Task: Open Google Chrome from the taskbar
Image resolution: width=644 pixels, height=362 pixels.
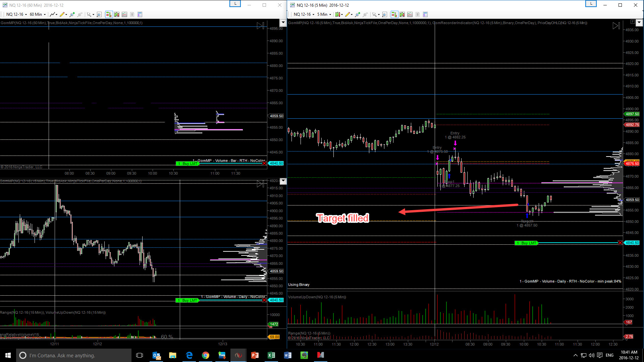Action: click(x=206, y=355)
